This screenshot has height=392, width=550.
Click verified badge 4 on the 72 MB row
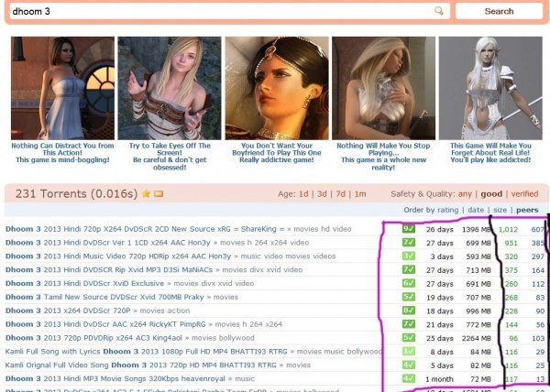409,378
